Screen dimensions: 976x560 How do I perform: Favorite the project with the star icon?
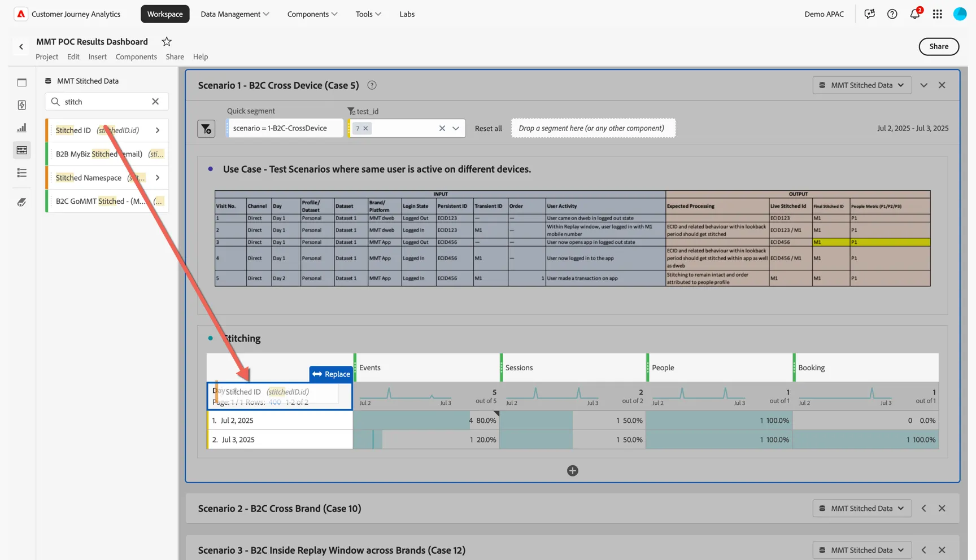click(x=167, y=41)
